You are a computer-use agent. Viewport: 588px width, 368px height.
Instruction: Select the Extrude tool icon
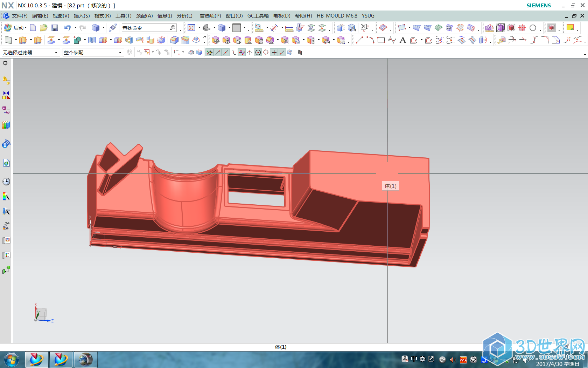[x=23, y=40]
